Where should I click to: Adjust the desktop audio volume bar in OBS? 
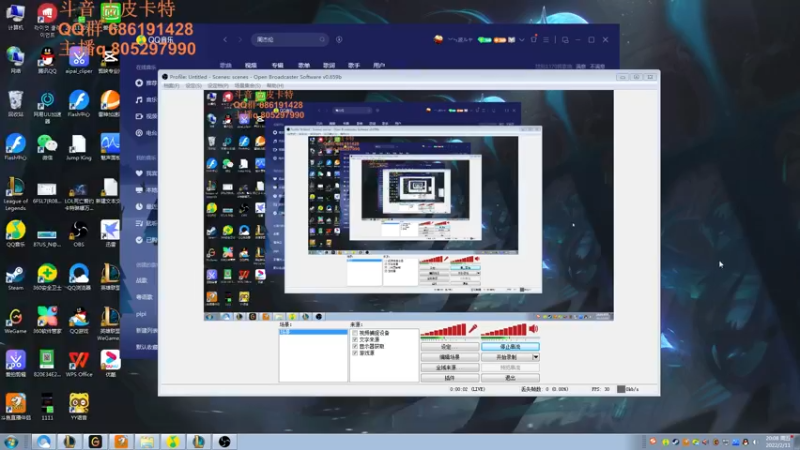click(x=504, y=330)
